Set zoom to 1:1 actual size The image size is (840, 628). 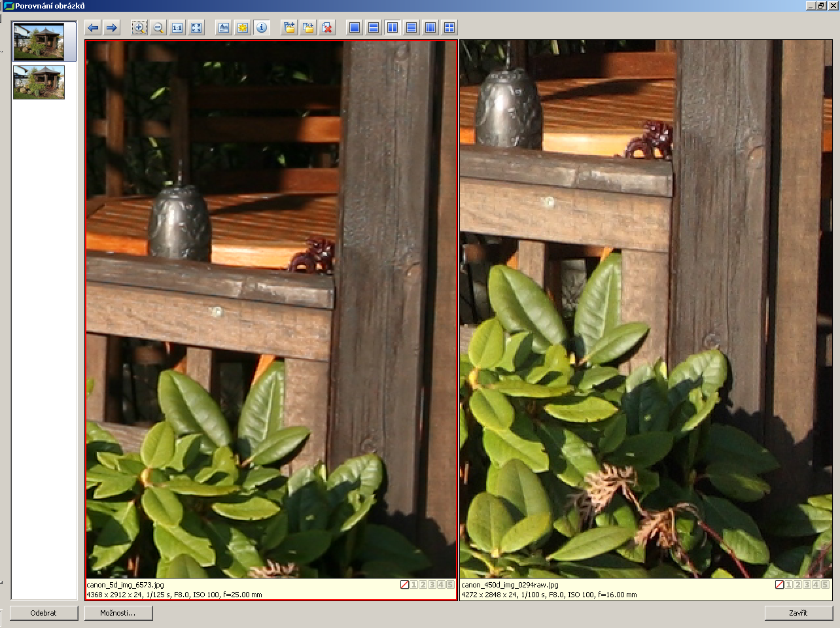[x=177, y=27]
